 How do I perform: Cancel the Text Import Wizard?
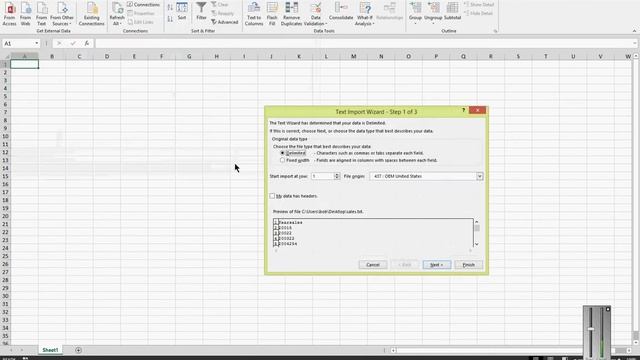pyautogui.click(x=373, y=265)
